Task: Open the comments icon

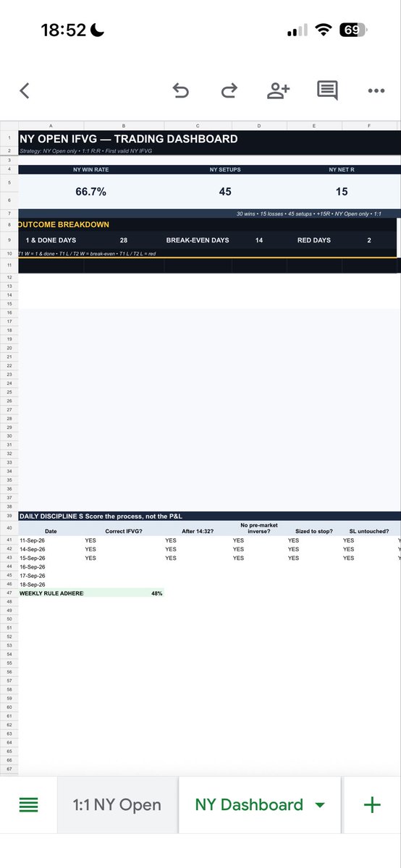Action: click(x=327, y=90)
